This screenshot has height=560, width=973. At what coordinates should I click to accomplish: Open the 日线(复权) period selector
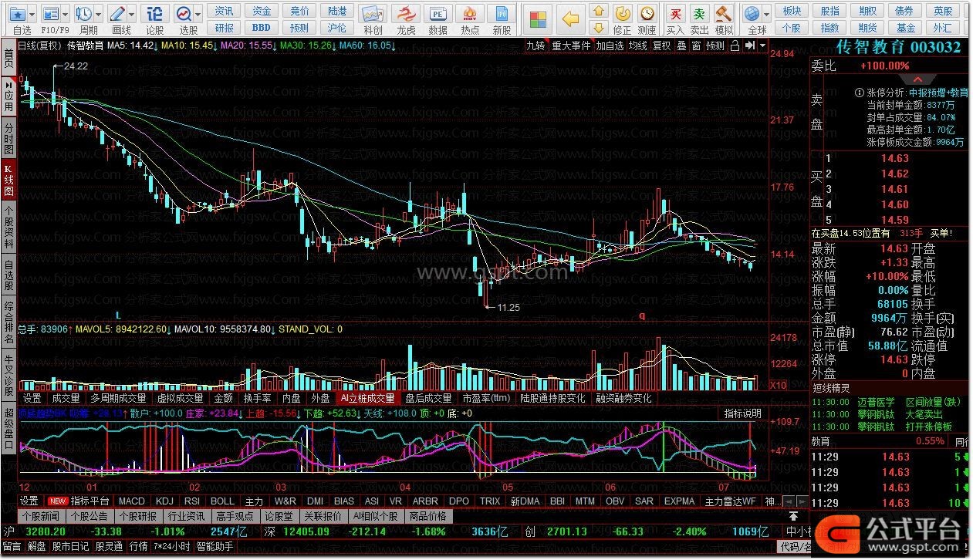[39, 46]
